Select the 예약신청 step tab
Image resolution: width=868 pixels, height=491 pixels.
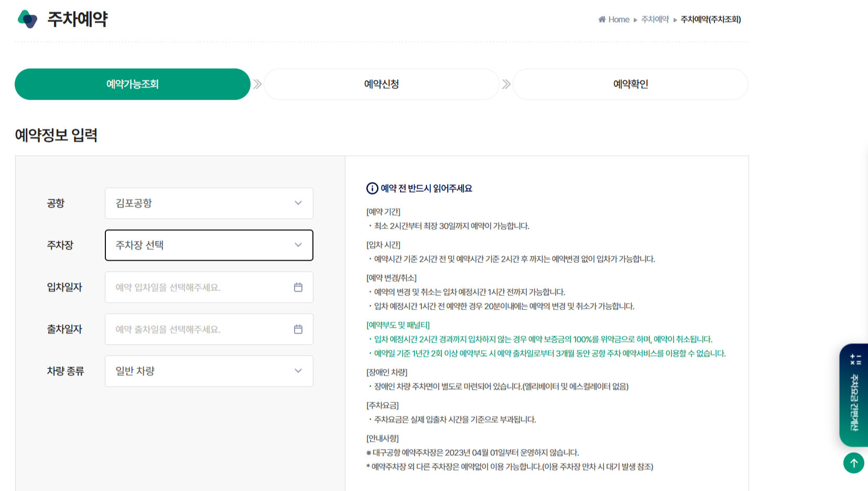point(381,84)
